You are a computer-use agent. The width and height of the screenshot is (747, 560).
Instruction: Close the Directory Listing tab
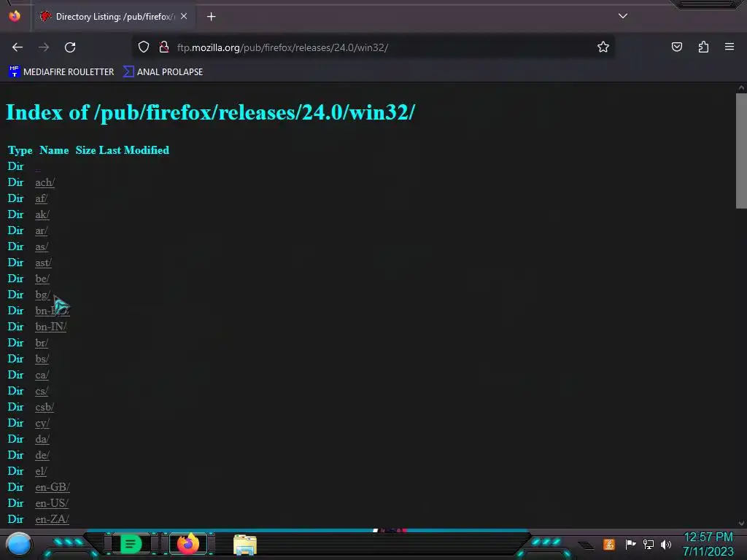tap(184, 16)
